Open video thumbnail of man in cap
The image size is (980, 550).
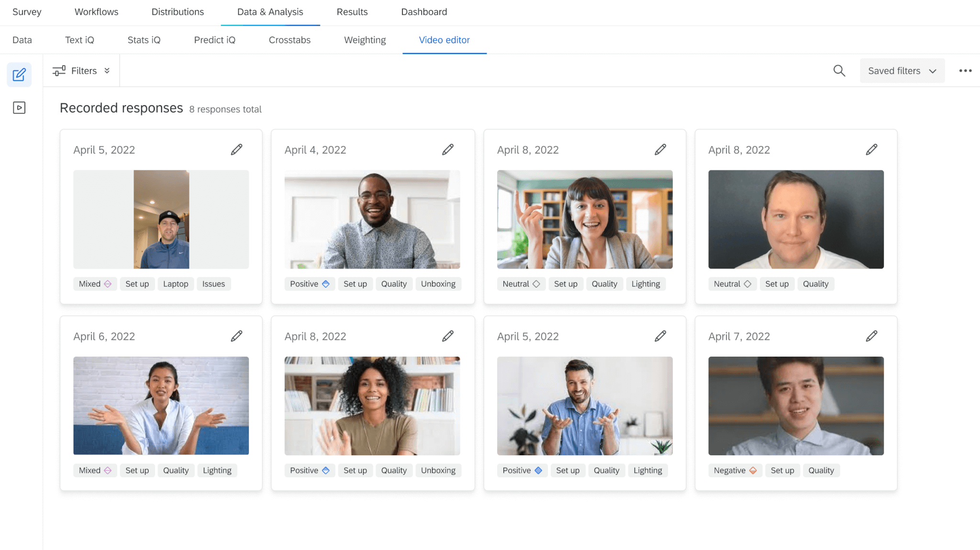(x=161, y=219)
